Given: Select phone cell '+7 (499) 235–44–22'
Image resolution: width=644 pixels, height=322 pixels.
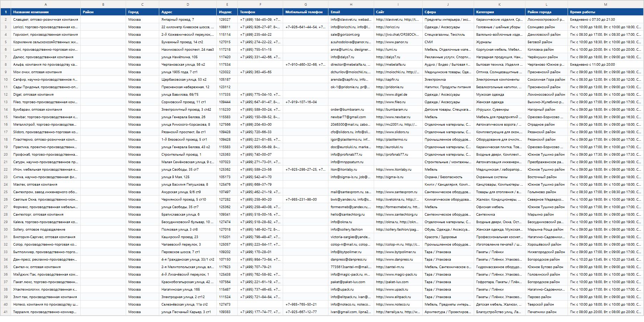Looking at the screenshot, I should click(260, 35).
